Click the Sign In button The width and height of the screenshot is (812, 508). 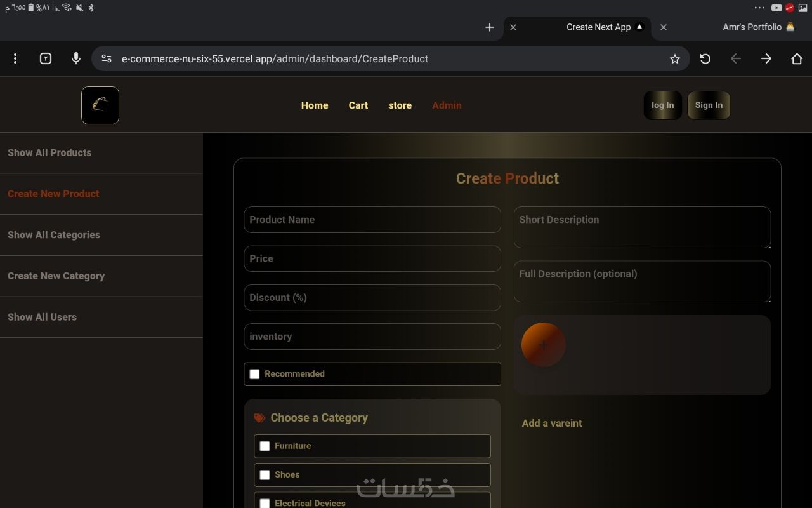[x=709, y=105]
